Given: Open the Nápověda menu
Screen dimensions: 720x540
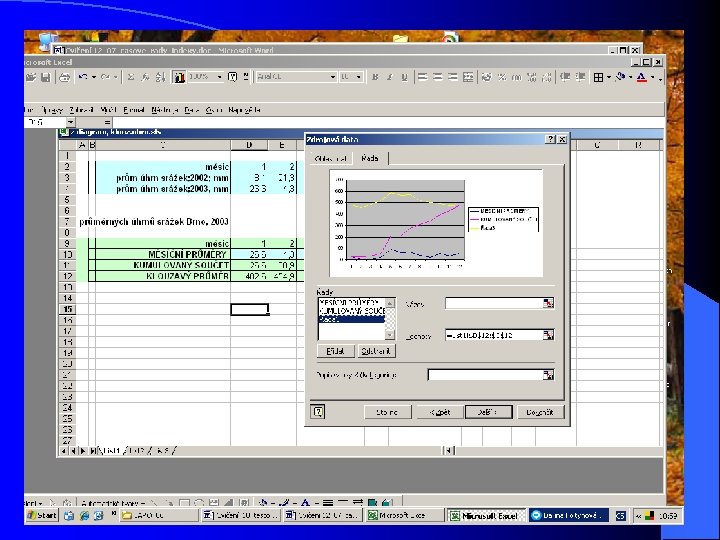Looking at the screenshot, I should [x=244, y=110].
